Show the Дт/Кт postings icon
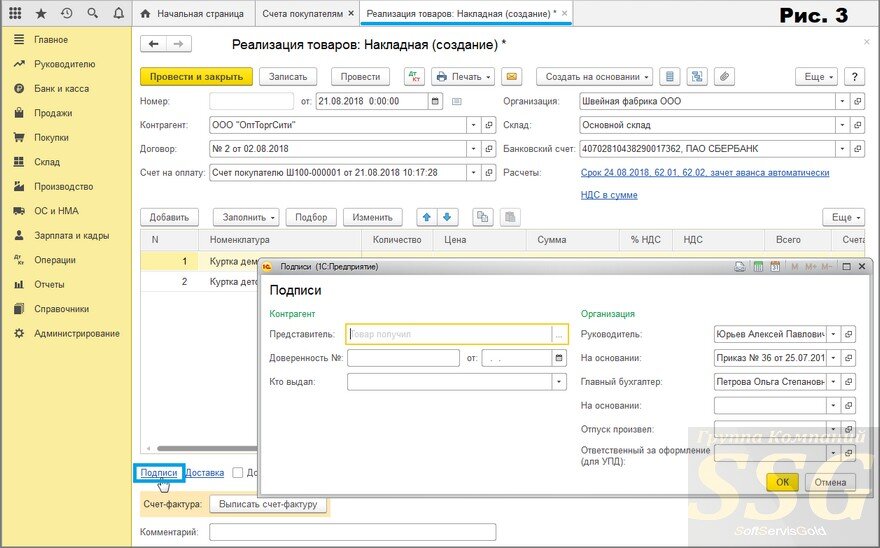The width and height of the screenshot is (880, 548). pos(414,77)
